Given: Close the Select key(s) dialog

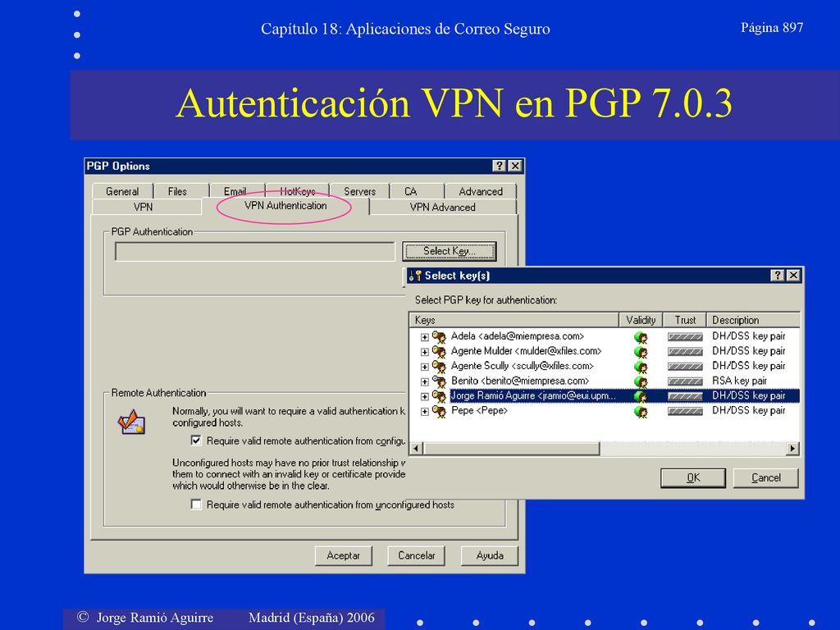Looking at the screenshot, I should [x=793, y=276].
